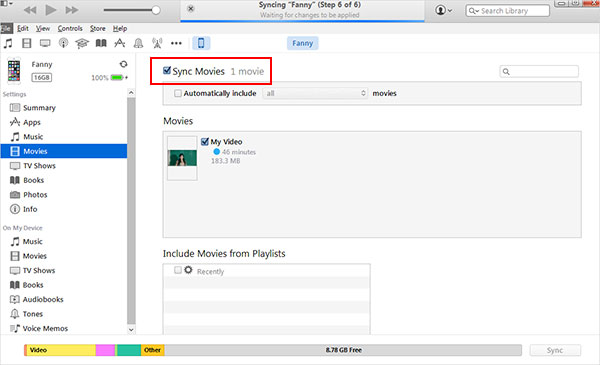
Task: Click the Fanny device button
Action: tap(302, 43)
